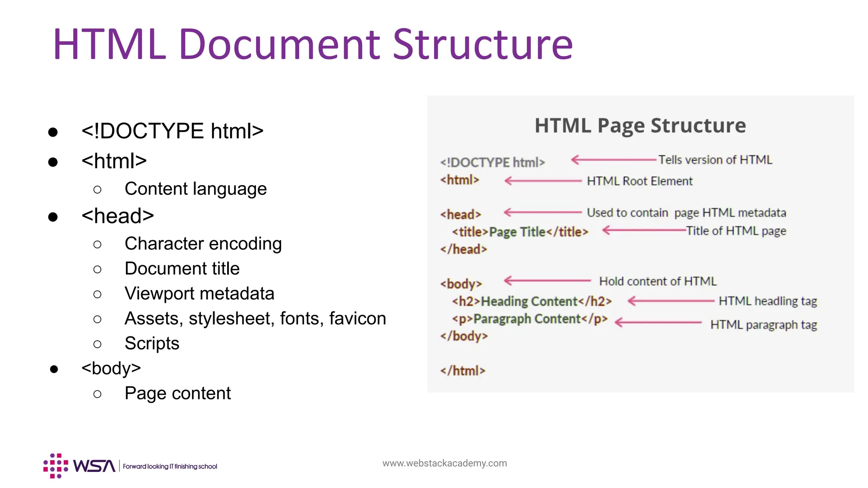The image size is (868, 488).
Task: Click 'Forward looking IT finishing school' tagline
Action: (x=170, y=466)
